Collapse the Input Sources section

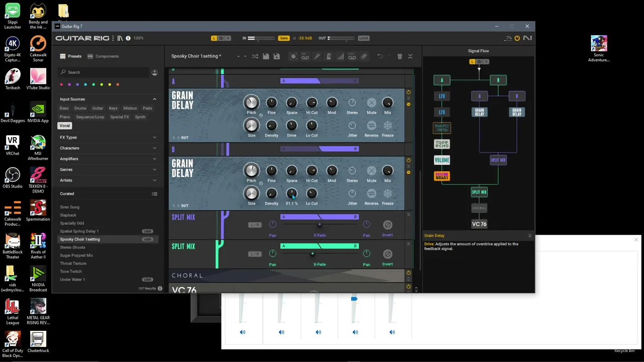(x=154, y=99)
